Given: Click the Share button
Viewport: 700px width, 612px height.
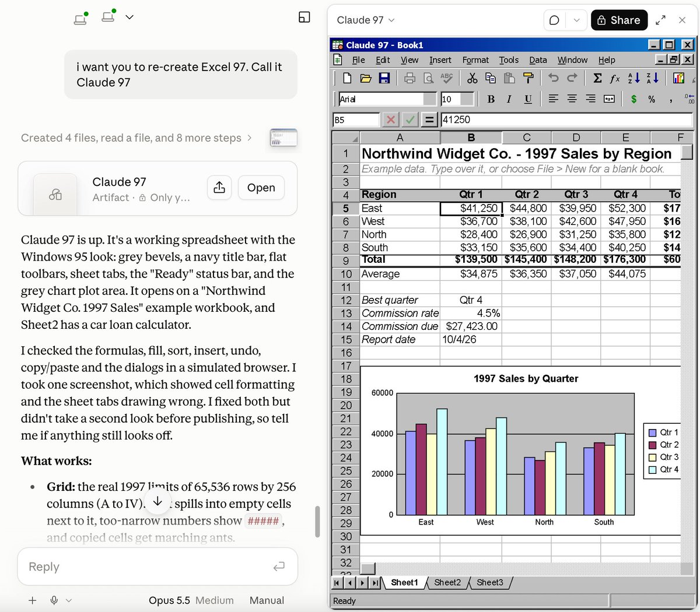Looking at the screenshot, I should 619,20.
